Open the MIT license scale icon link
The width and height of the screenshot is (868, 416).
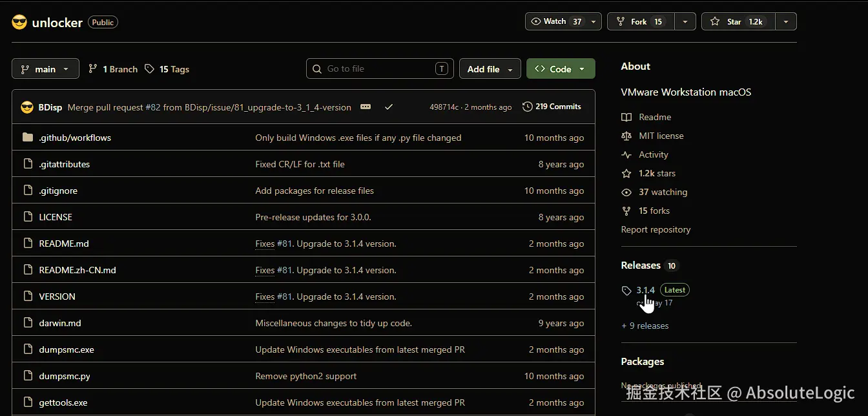tap(626, 136)
